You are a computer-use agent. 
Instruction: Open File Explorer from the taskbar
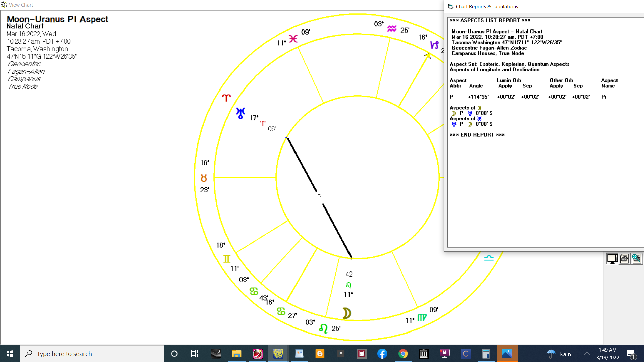237,354
